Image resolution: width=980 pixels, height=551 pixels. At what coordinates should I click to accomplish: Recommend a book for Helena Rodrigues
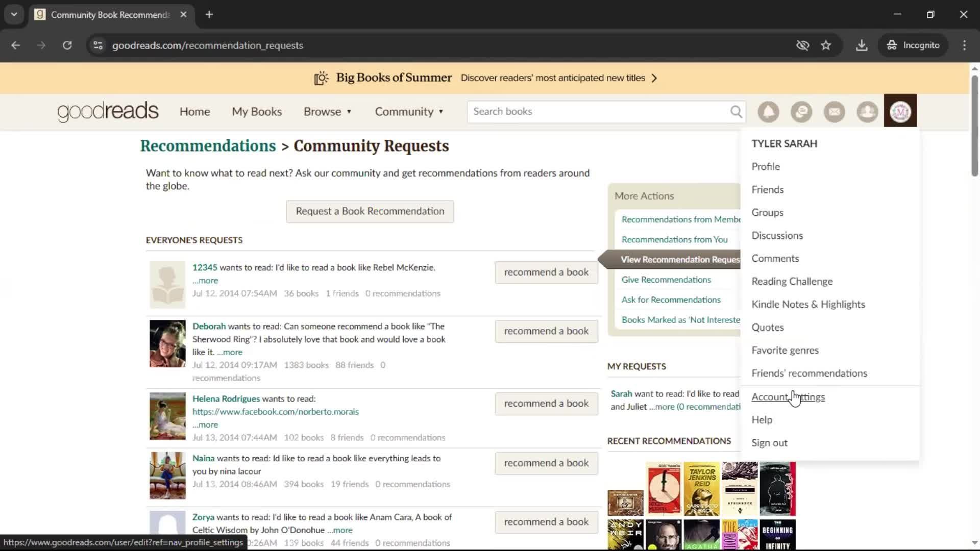click(546, 404)
